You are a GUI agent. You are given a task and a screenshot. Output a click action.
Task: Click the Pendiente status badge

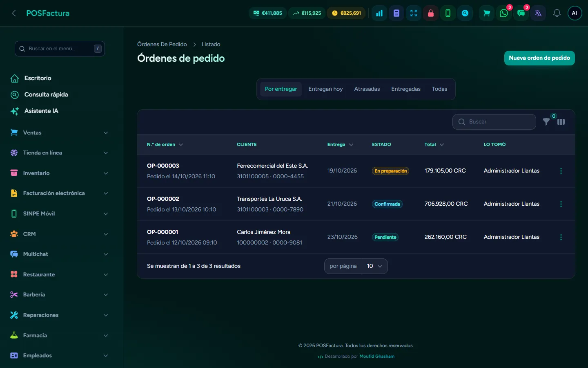coord(385,237)
